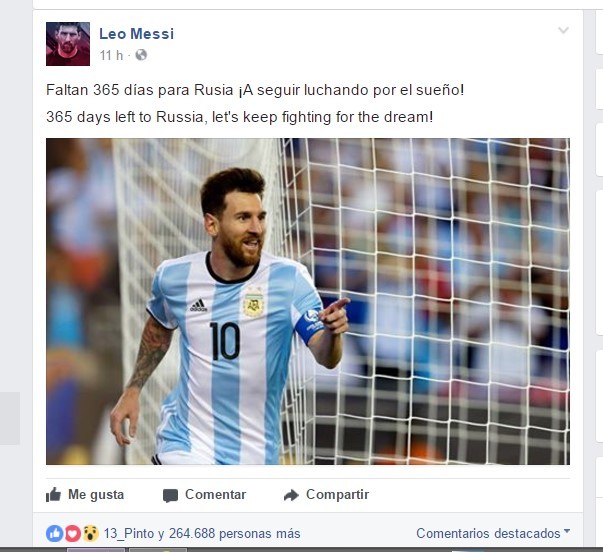Screen dimensions: 603x552
Task: Click the Comentar speech bubble icon
Action: tap(170, 495)
